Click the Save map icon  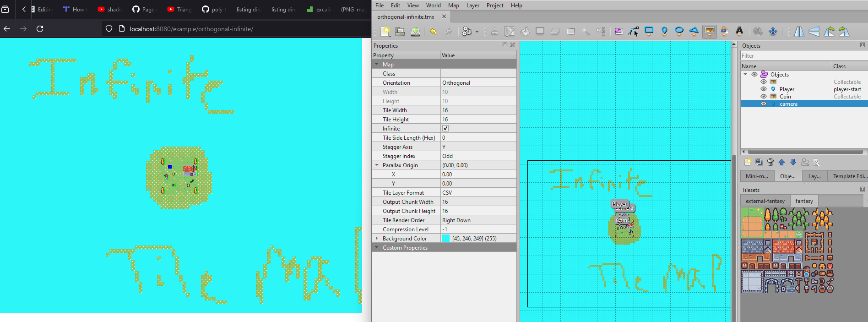point(415,31)
